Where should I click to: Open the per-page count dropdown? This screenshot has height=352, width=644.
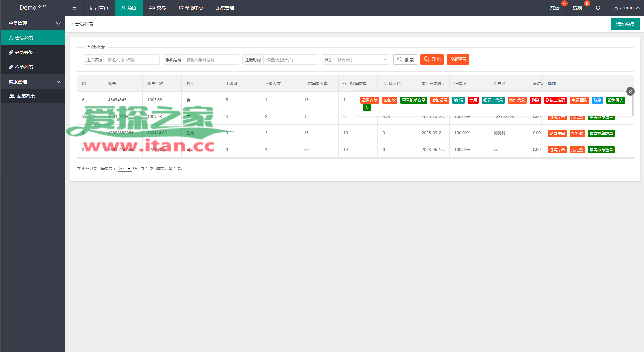(x=124, y=168)
